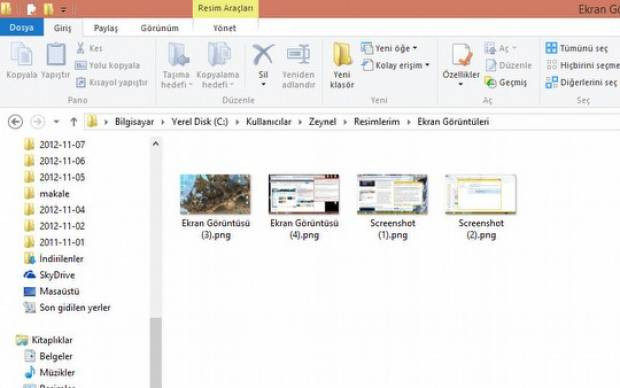This screenshot has height=388, width=620.
Task: Select the Kes (Cut) scissors command
Action: point(89,48)
